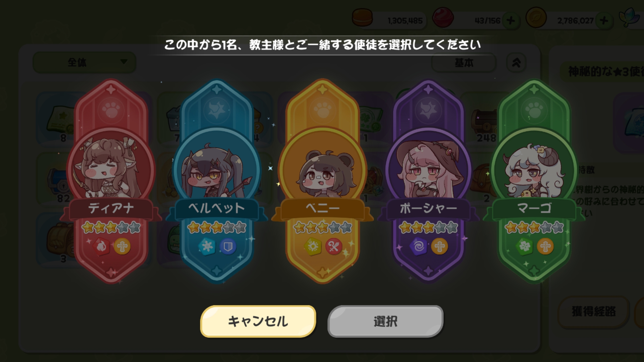Click the キャンセル button
This screenshot has height=362, width=644.
(258, 321)
